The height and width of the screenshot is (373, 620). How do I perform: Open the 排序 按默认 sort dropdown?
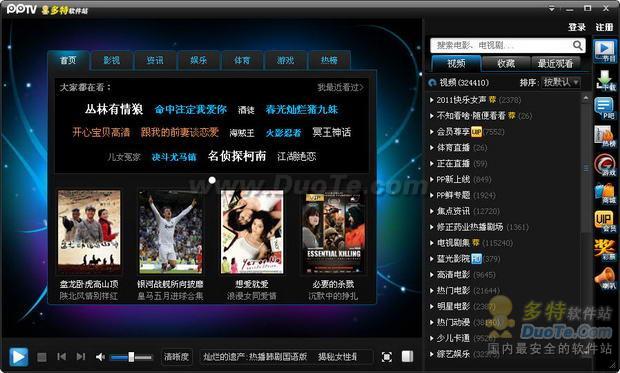(x=561, y=82)
